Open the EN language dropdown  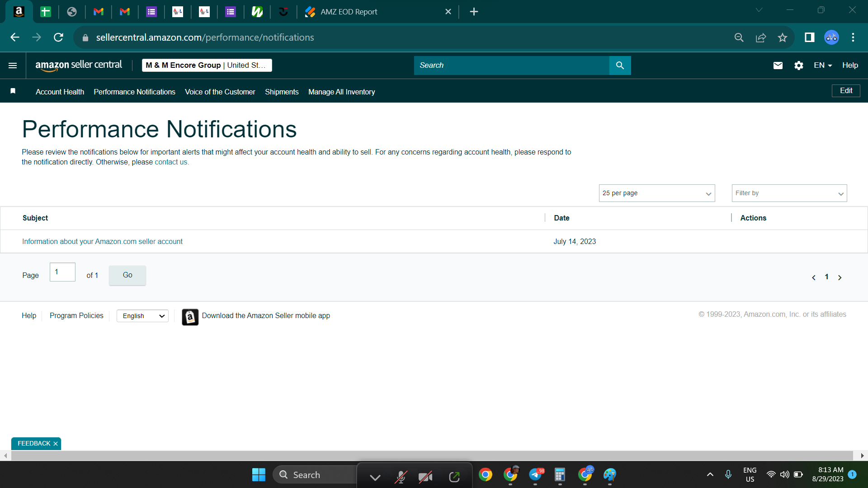click(822, 66)
